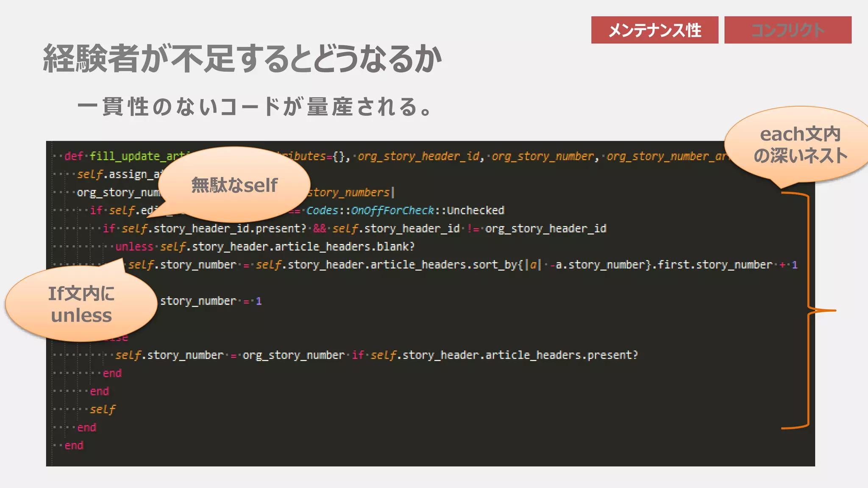868x488 pixels.
Task: Click article_headers.present? at end of line
Action: tap(561, 355)
